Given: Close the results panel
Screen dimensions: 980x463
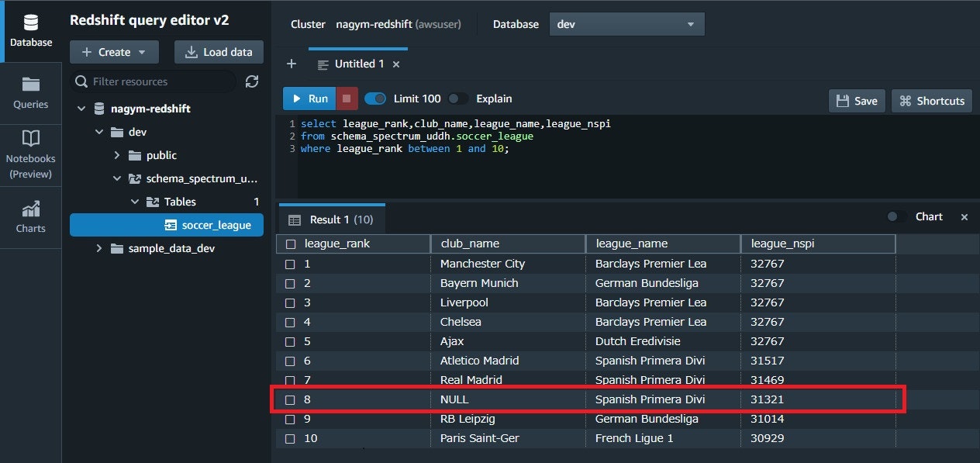Looking at the screenshot, I should coord(964,217).
